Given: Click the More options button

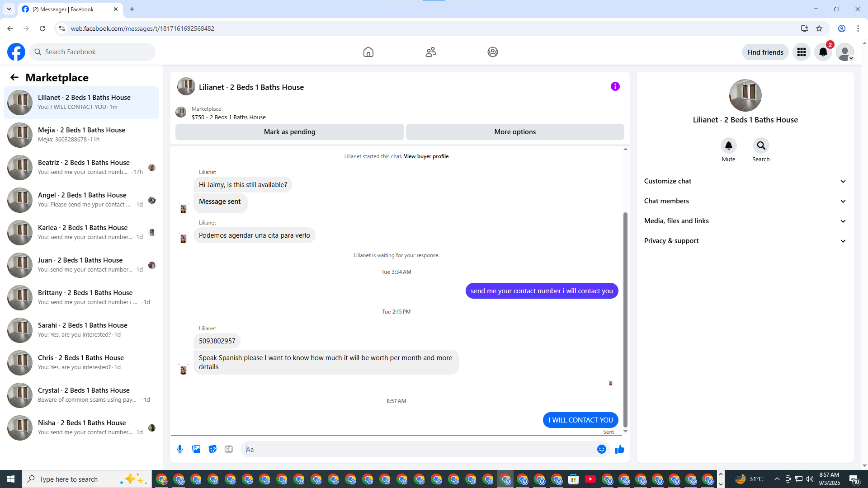Looking at the screenshot, I should (515, 132).
